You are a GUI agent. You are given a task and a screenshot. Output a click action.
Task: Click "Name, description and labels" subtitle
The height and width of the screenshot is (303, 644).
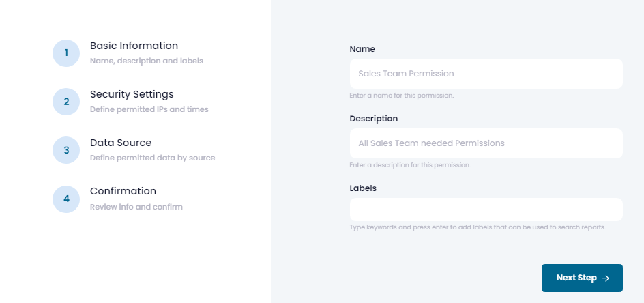146,61
